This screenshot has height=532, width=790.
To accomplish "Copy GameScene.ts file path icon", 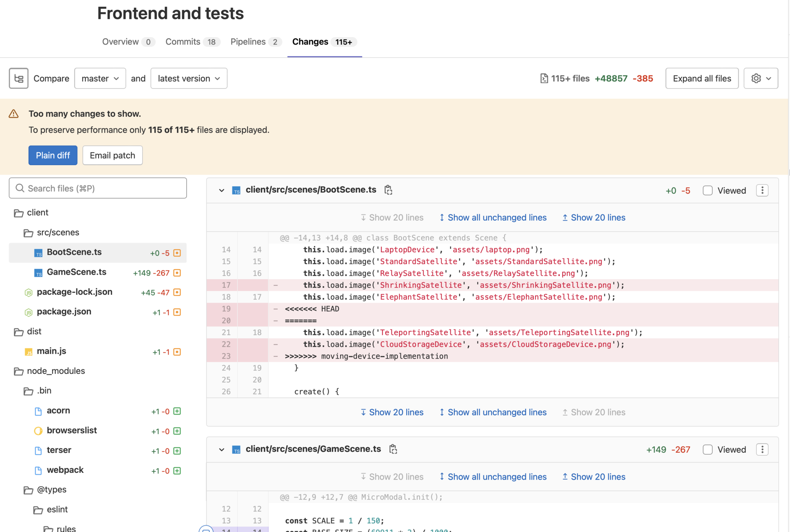I will tap(393, 449).
